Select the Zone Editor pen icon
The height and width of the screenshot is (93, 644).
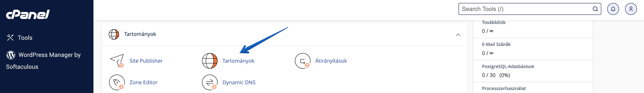pyautogui.click(x=117, y=82)
